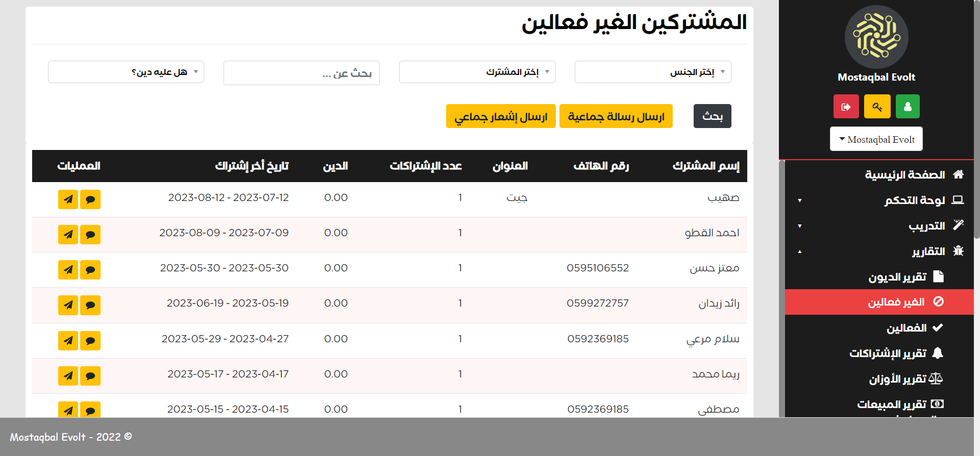The height and width of the screenshot is (456, 980).
Task: Click send icon in ريما محمد row
Action: pyautogui.click(x=68, y=376)
